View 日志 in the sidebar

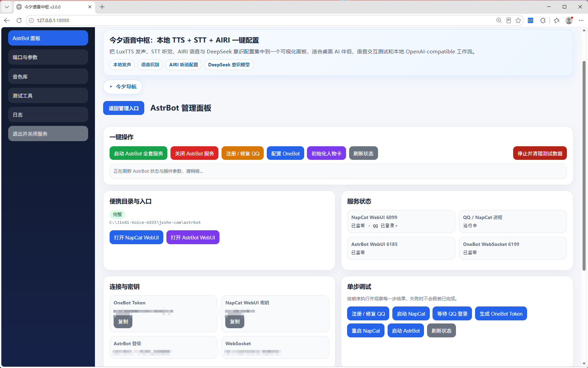click(48, 115)
